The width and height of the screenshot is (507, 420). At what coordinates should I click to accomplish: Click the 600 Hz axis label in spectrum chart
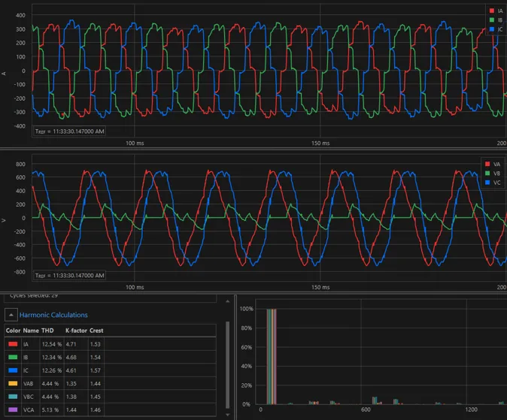pos(366,409)
